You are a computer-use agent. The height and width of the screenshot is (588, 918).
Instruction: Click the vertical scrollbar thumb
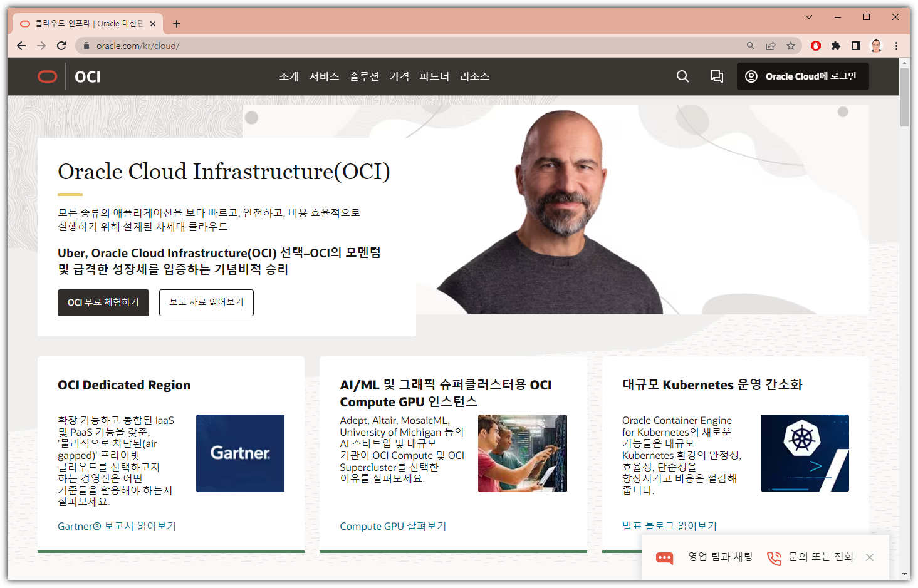(x=904, y=97)
